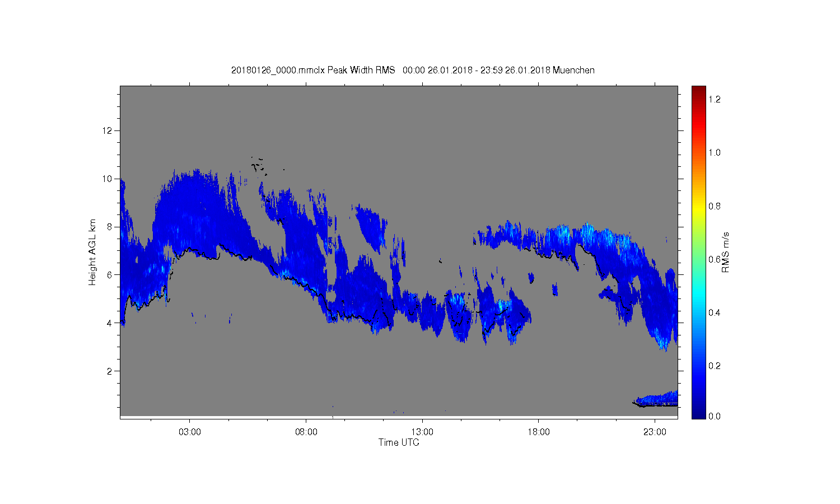Viewport: 840px width, 504px height.
Task: Pick the 0.8 colorbar tick value
Action: pyautogui.click(x=714, y=206)
